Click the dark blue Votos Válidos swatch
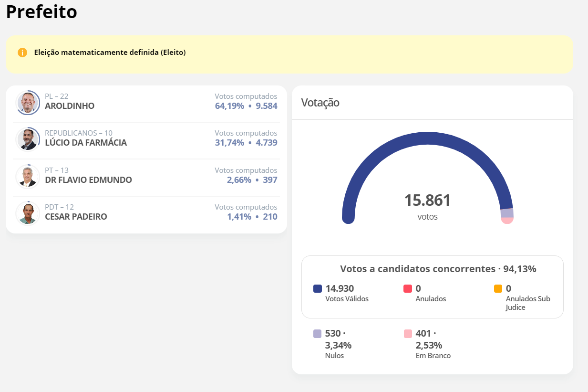This screenshot has height=392, width=588. [318, 288]
